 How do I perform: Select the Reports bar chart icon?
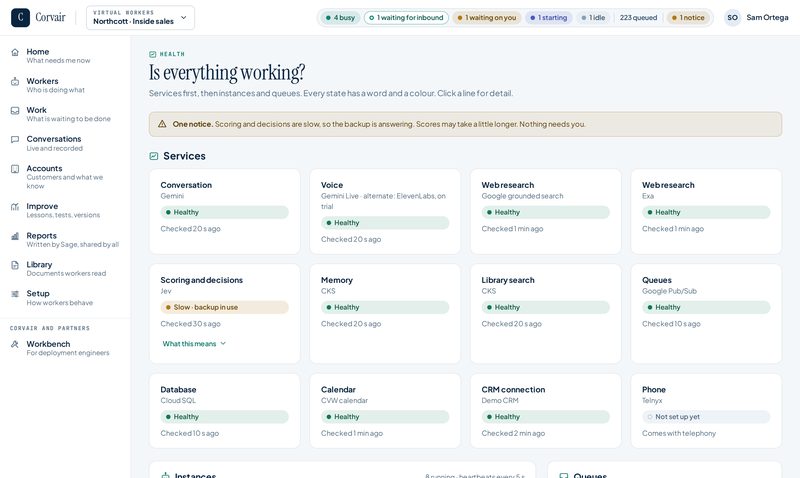click(15, 236)
